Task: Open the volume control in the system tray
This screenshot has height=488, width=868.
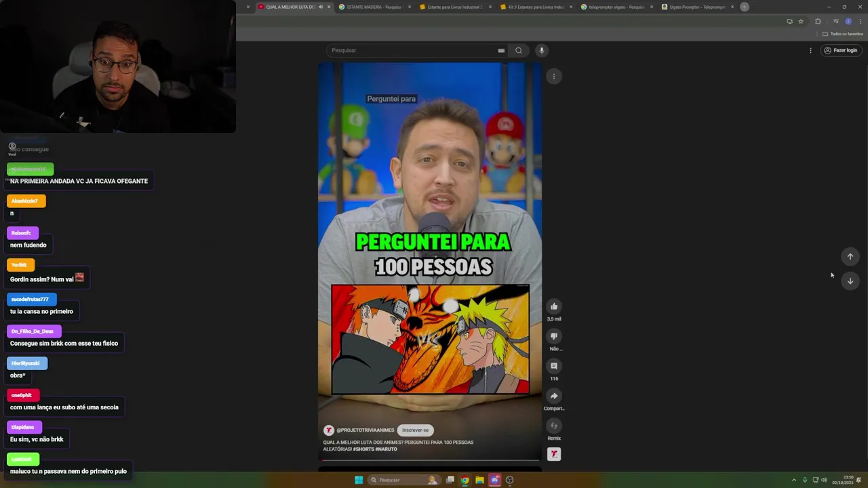Action: [824, 480]
